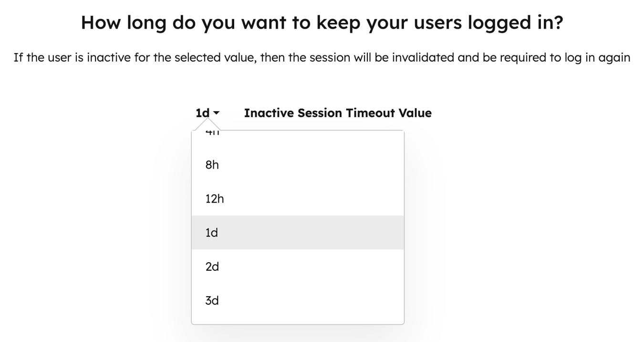Click the shaded row in the list
This screenshot has width=644, height=342.
point(297,233)
